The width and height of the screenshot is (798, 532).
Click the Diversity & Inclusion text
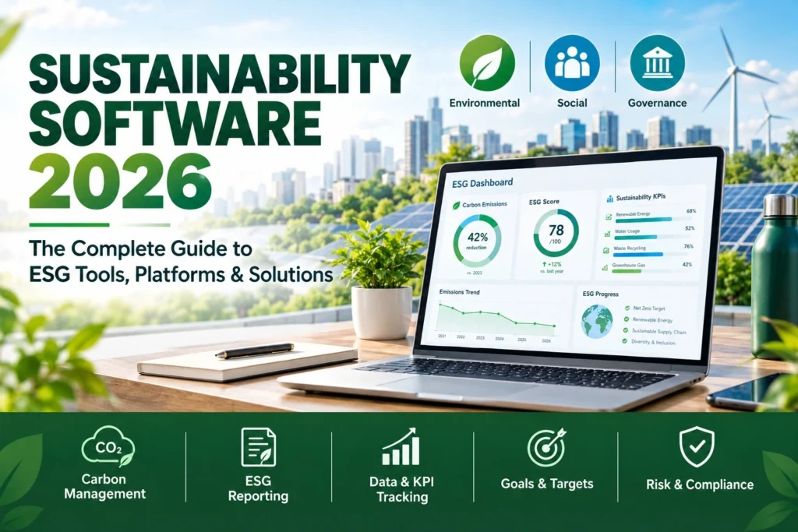pos(653,342)
